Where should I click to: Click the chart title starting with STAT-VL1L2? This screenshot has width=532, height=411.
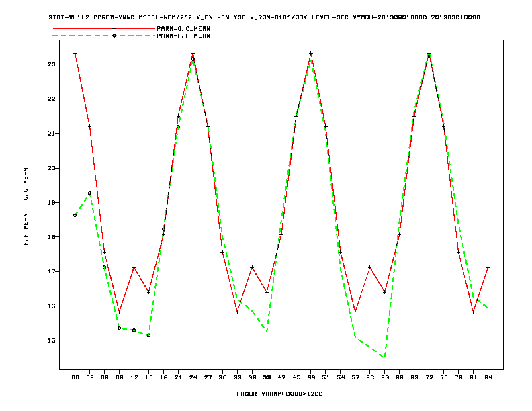264,17
